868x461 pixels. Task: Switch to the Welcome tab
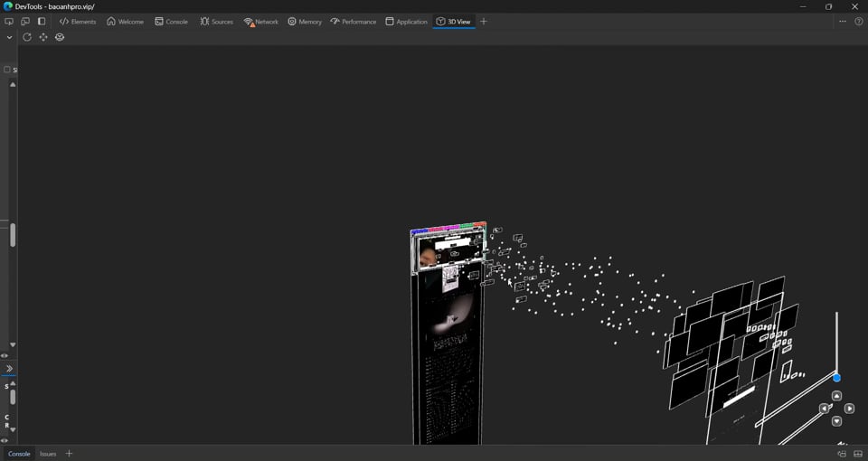pos(125,22)
